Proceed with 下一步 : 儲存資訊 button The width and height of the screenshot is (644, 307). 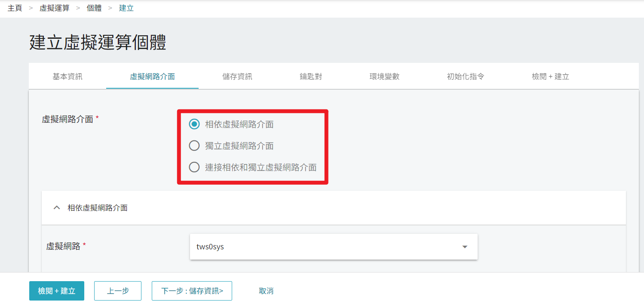[x=192, y=291]
